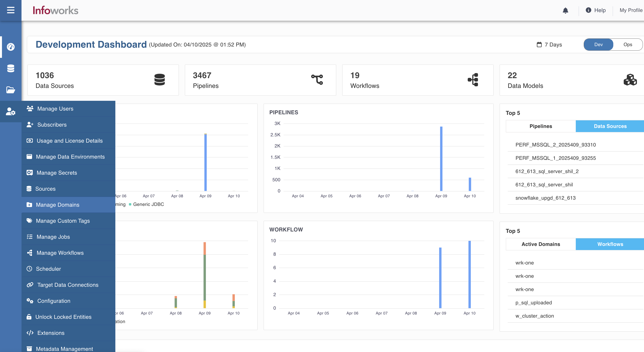The image size is (644, 352).
Task: Open the My Profile menu
Action: click(x=631, y=10)
